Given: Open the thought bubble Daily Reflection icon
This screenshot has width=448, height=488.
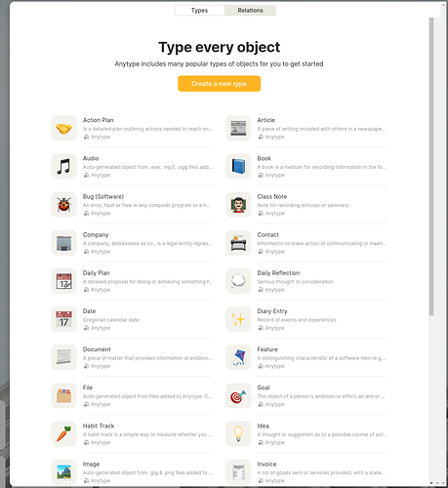Looking at the screenshot, I should [x=238, y=281].
